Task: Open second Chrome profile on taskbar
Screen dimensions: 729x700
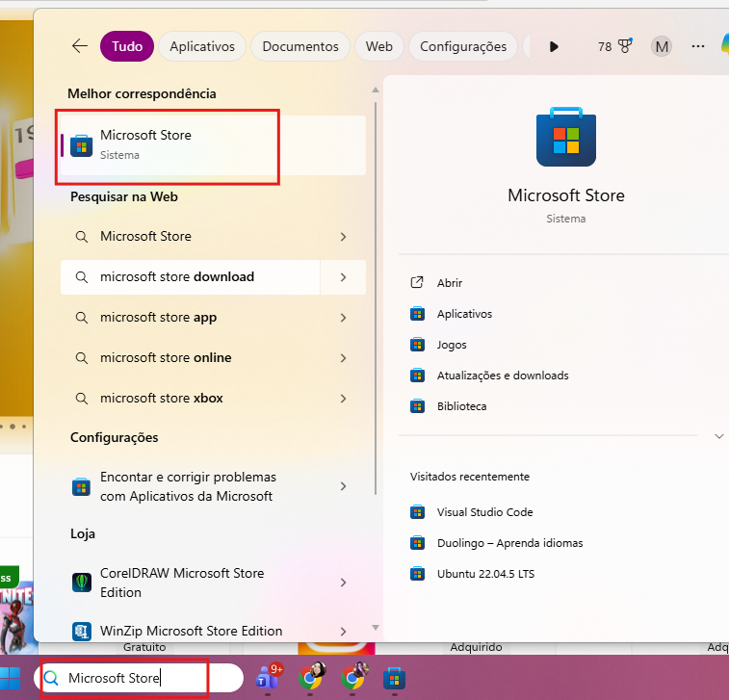Action: tap(352, 678)
